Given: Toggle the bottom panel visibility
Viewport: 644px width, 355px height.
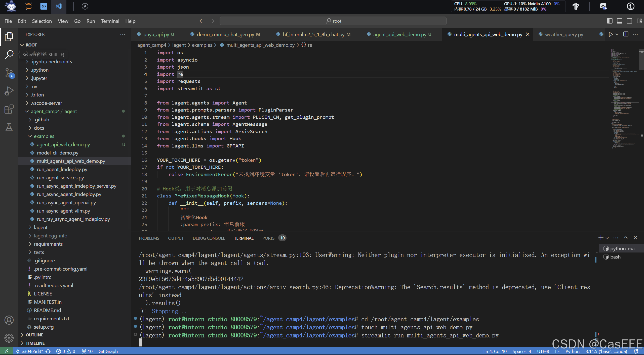Looking at the screenshot, I should (x=620, y=21).
